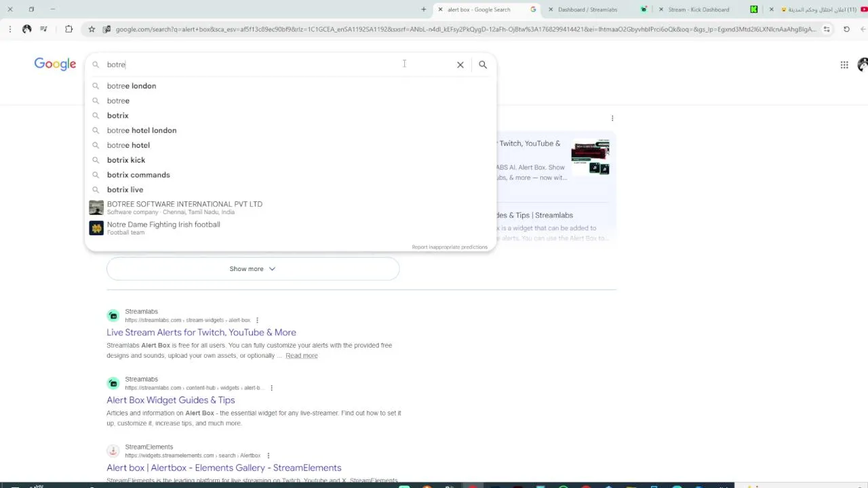The width and height of the screenshot is (868, 488).
Task: Open options for Alert Box Widget Guides result
Action: pyautogui.click(x=271, y=388)
